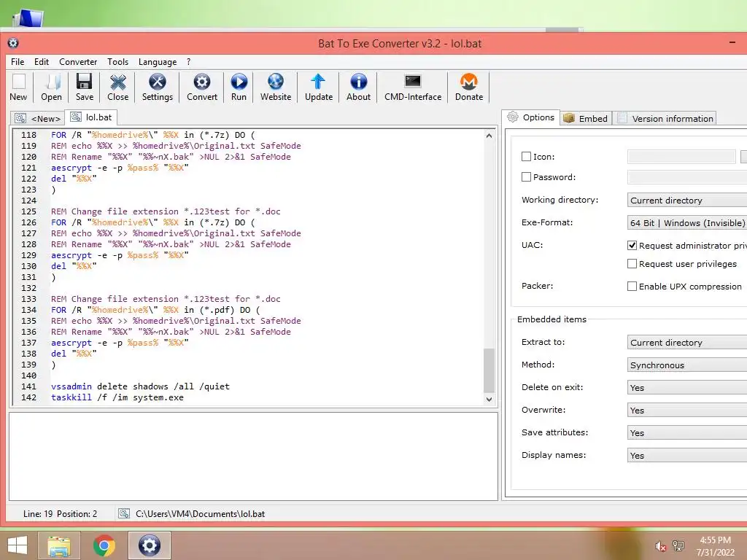This screenshot has height=560, width=747.
Task: Open the Converter menu
Action: point(78,62)
